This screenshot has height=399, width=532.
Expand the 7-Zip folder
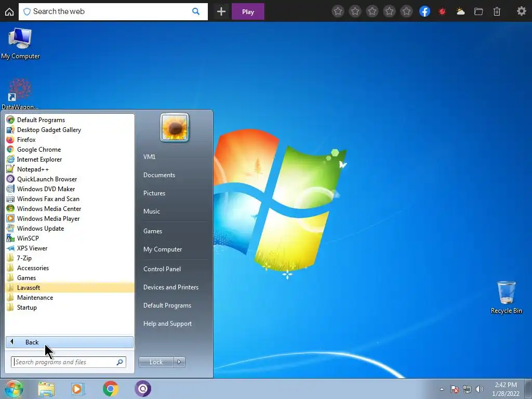click(70, 258)
